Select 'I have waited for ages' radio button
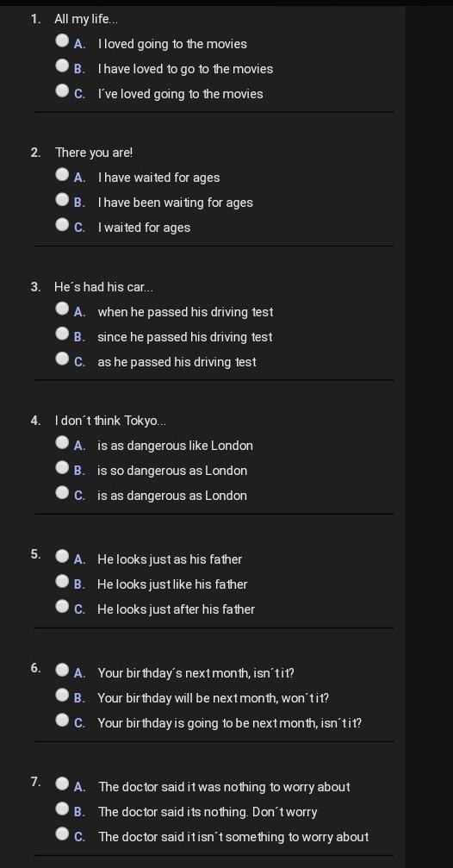 [62, 175]
